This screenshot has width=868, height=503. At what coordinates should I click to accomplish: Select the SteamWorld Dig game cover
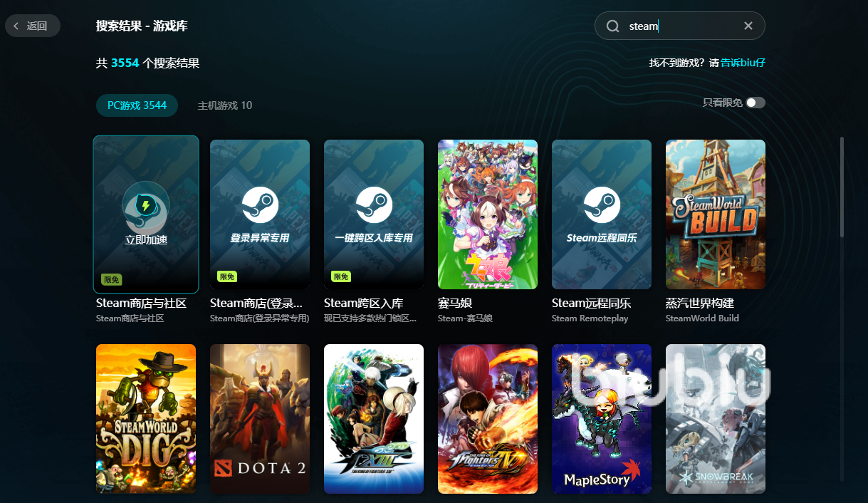pyautogui.click(x=146, y=419)
